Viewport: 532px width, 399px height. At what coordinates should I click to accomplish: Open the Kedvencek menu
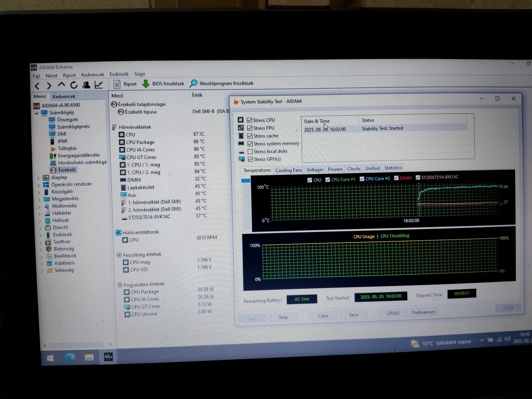(93, 75)
